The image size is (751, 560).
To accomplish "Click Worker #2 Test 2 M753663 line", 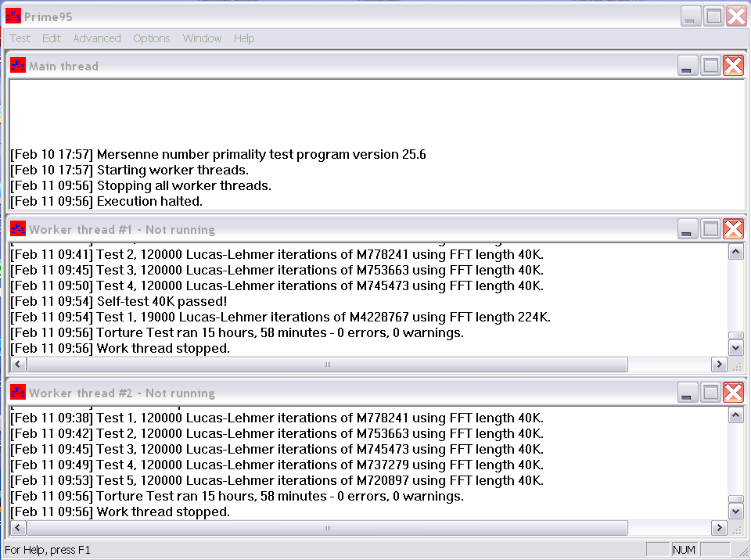I will point(277,433).
